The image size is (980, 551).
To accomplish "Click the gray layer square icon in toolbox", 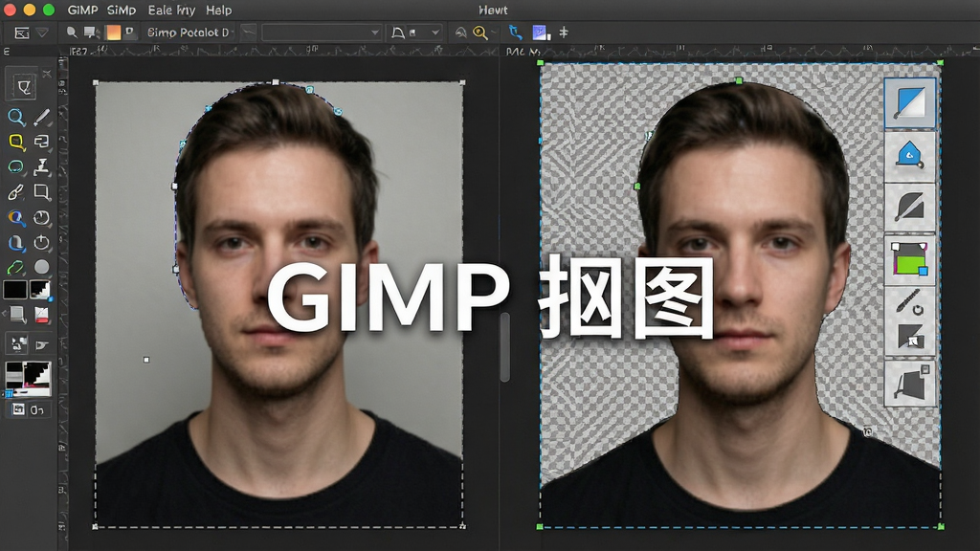I will 17,314.
